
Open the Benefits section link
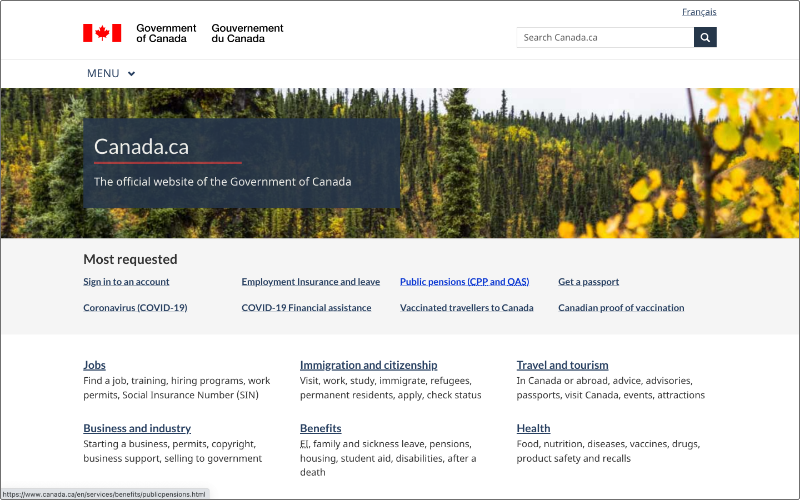320,429
